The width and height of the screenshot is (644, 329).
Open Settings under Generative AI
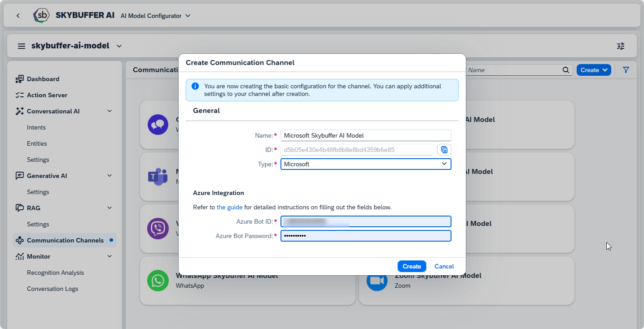(x=38, y=192)
